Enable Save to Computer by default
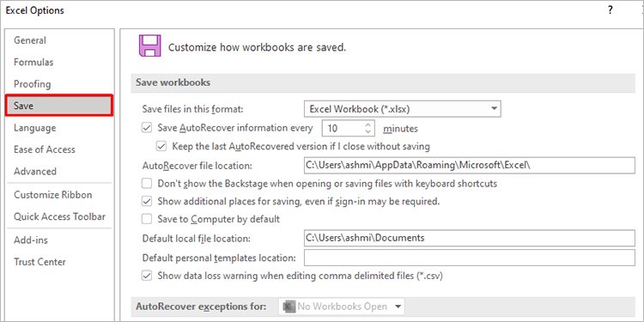This screenshot has width=644, height=322. [x=147, y=219]
